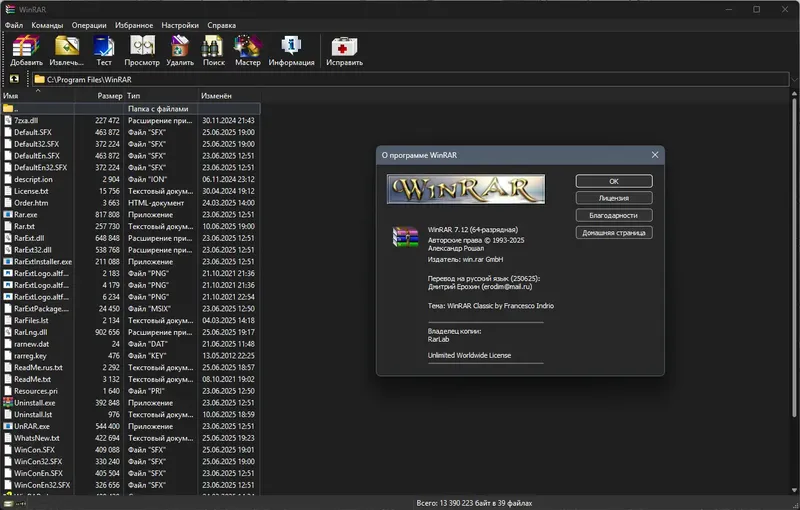Viewport: 800px width, 510px height.
Task: Click the Исправить (Repair) icon
Action: tap(344, 50)
